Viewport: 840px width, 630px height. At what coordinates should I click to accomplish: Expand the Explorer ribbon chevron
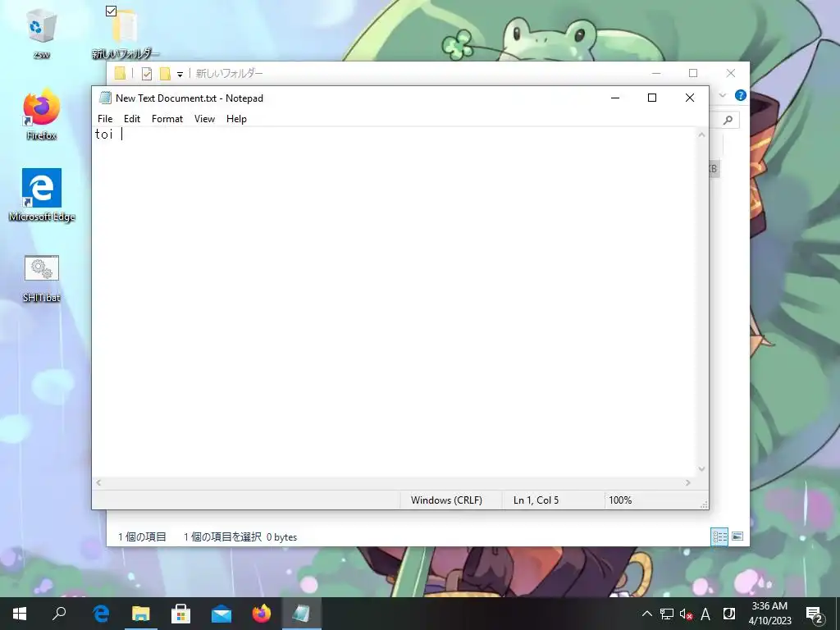coord(722,95)
